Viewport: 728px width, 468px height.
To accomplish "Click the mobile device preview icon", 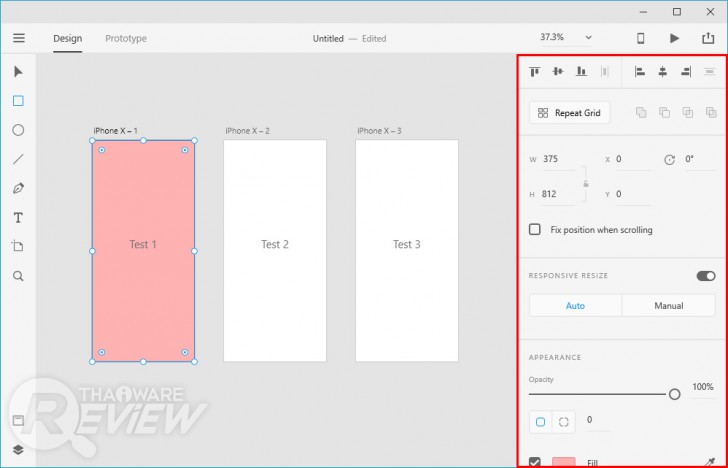I will click(x=640, y=38).
